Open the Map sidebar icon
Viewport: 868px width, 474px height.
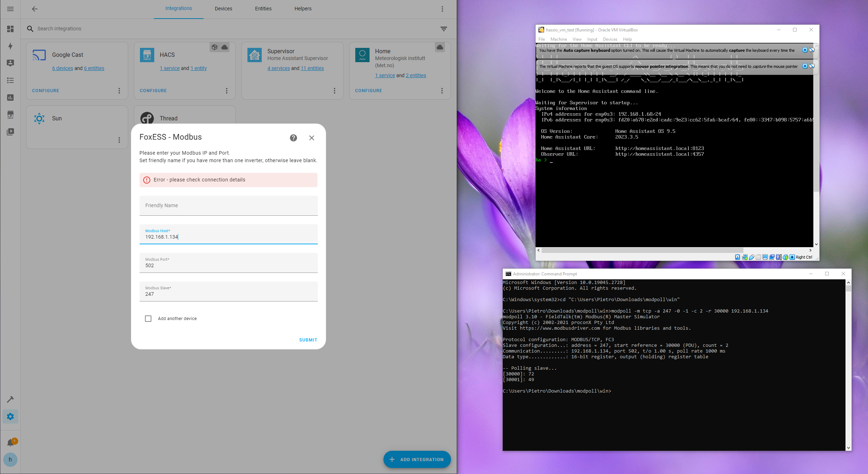[x=10, y=63]
